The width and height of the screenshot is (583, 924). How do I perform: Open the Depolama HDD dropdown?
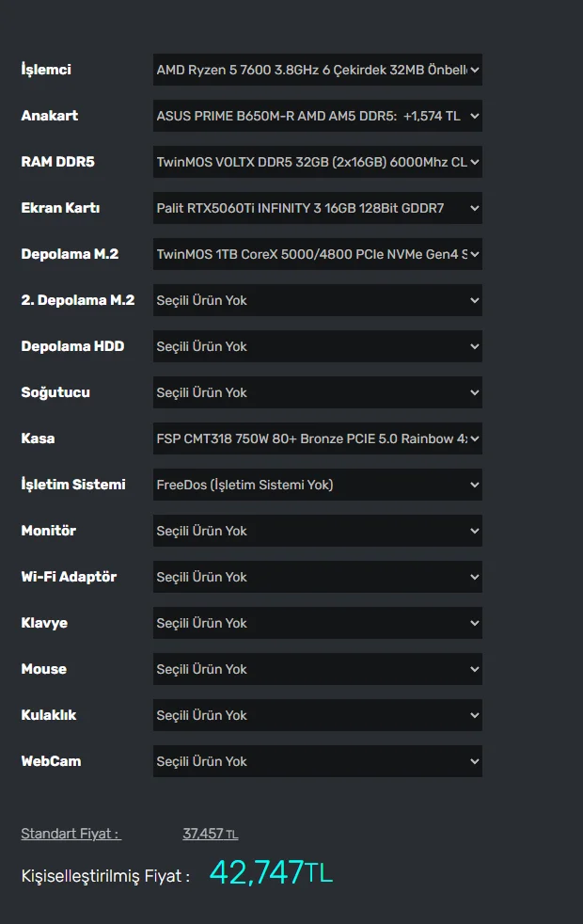(x=318, y=346)
